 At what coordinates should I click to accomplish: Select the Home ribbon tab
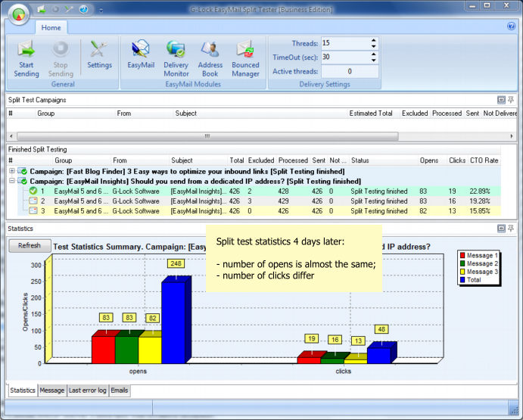tap(51, 28)
